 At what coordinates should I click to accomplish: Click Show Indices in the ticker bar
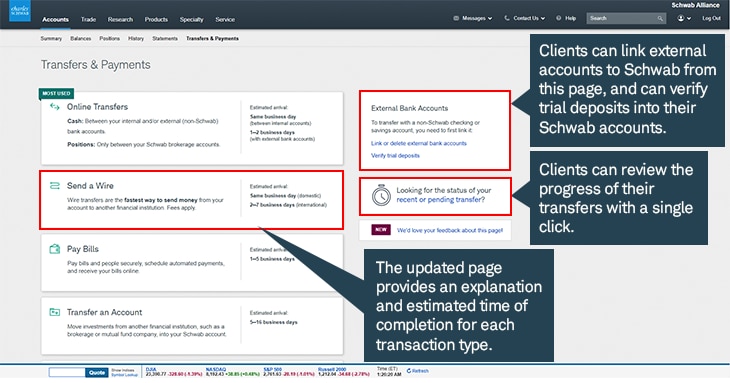[123, 370]
